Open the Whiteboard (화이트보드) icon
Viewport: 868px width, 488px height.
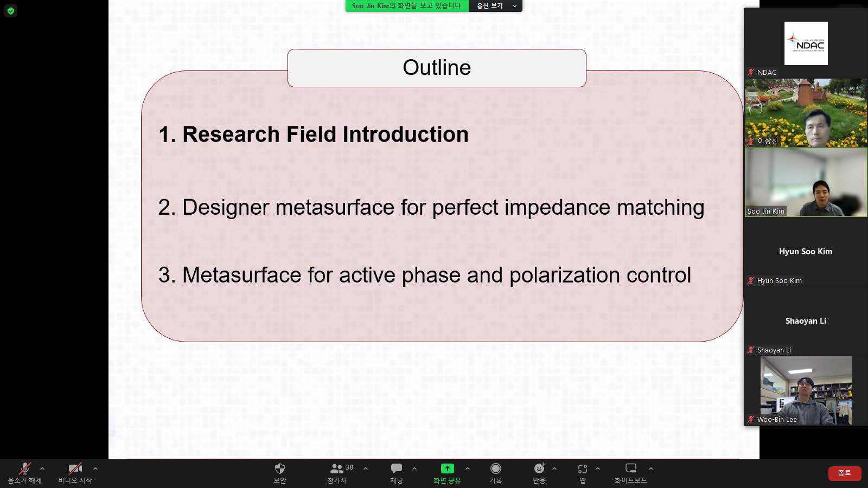630,473
